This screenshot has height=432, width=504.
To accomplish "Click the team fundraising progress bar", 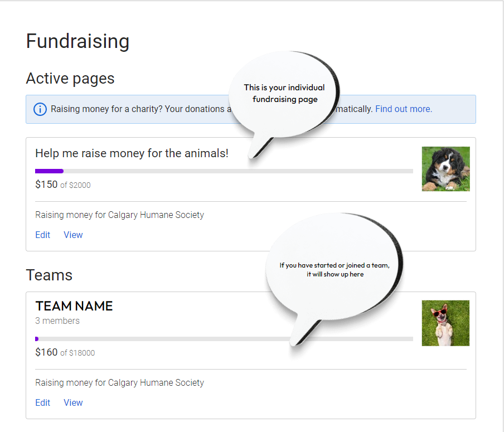I will click(x=167, y=339).
